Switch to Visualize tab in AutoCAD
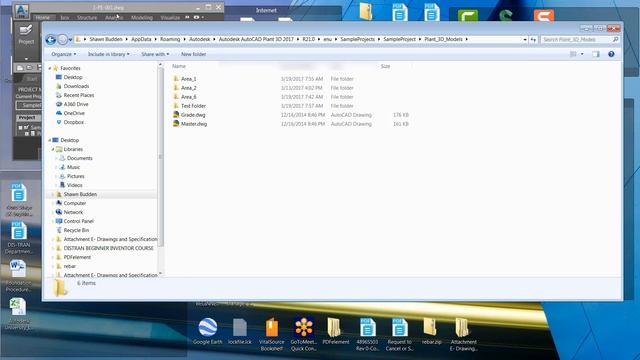 [x=170, y=18]
